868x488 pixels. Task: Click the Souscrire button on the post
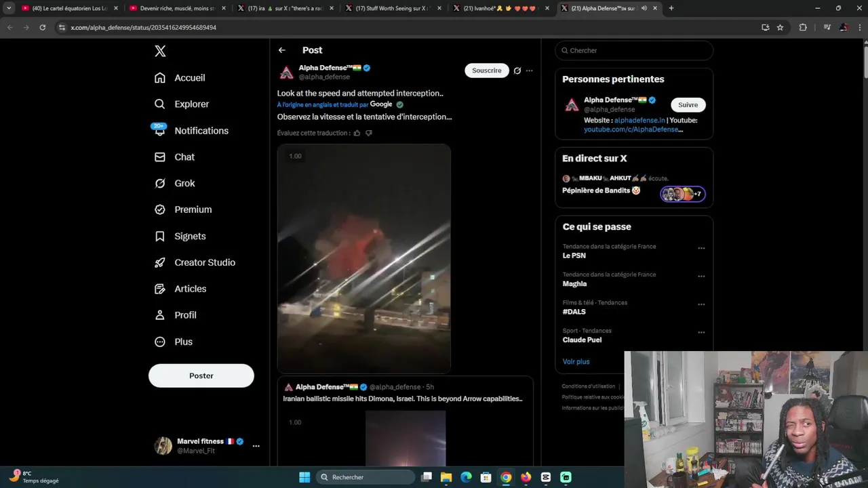click(x=487, y=70)
